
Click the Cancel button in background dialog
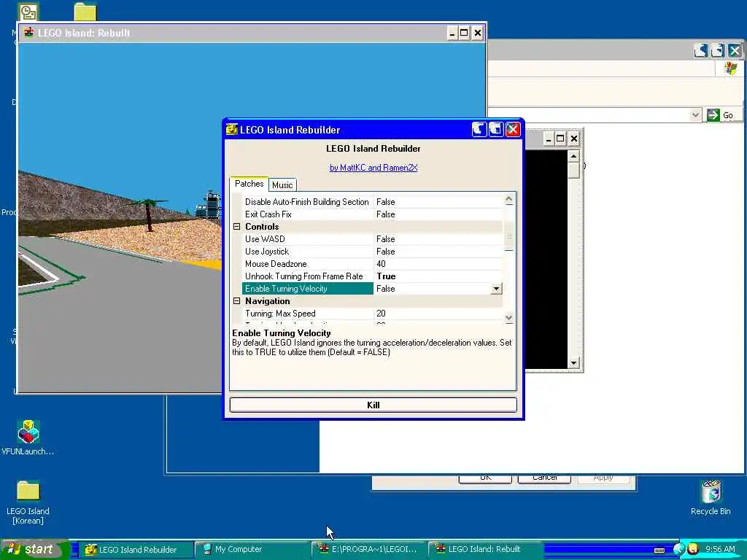(x=544, y=478)
